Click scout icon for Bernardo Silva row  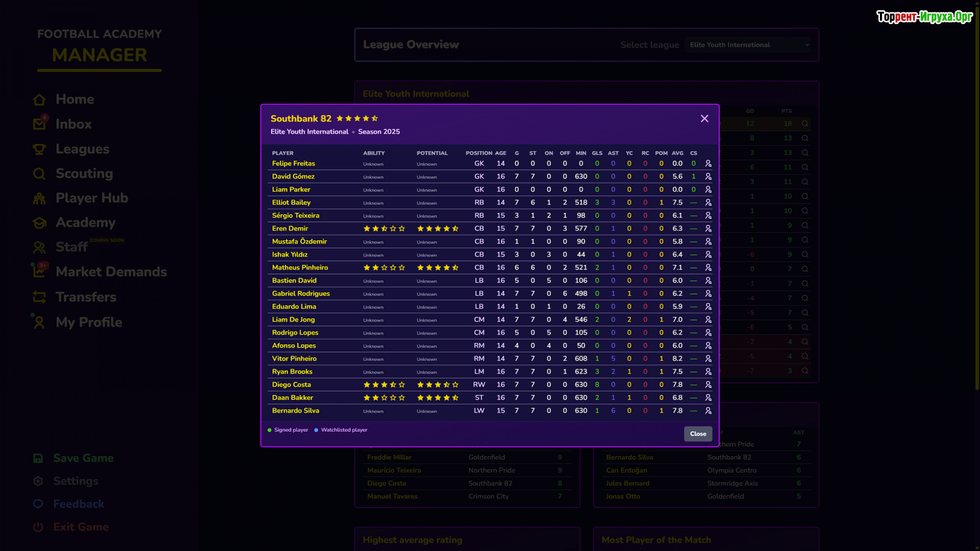[x=708, y=411]
